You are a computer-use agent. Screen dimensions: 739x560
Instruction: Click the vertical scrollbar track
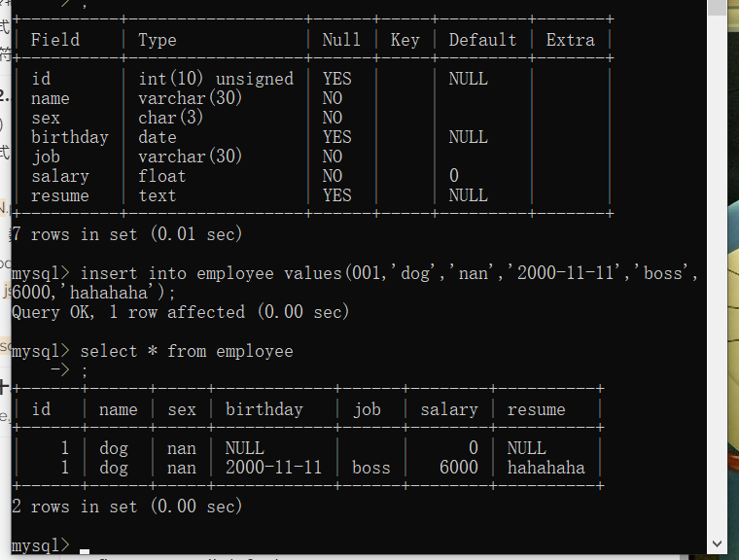click(717, 276)
